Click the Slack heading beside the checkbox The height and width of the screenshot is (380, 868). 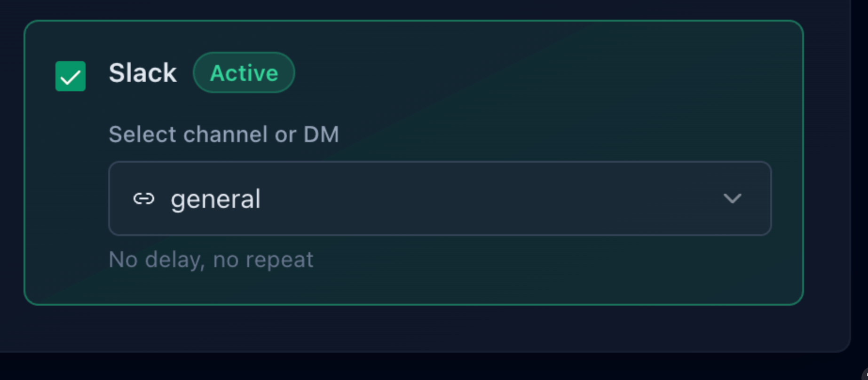tap(142, 73)
